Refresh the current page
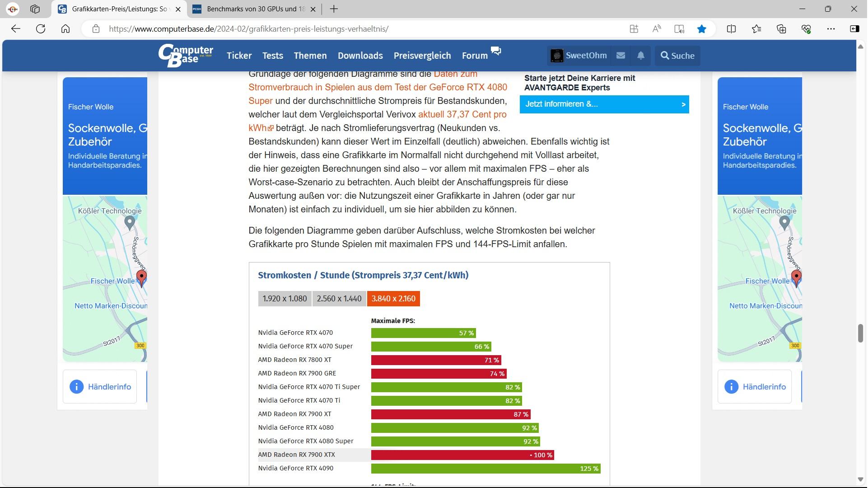This screenshot has width=868, height=488. [41, 29]
